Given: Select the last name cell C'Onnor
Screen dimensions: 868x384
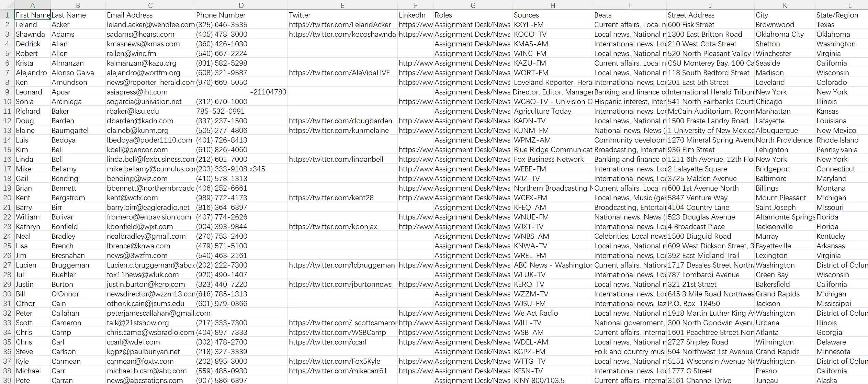Looking at the screenshot, I should (78, 294).
